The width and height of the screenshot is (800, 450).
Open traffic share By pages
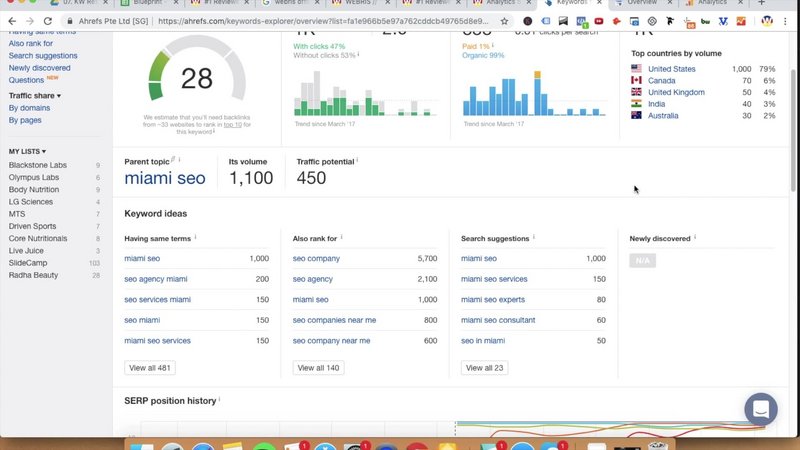(x=25, y=120)
